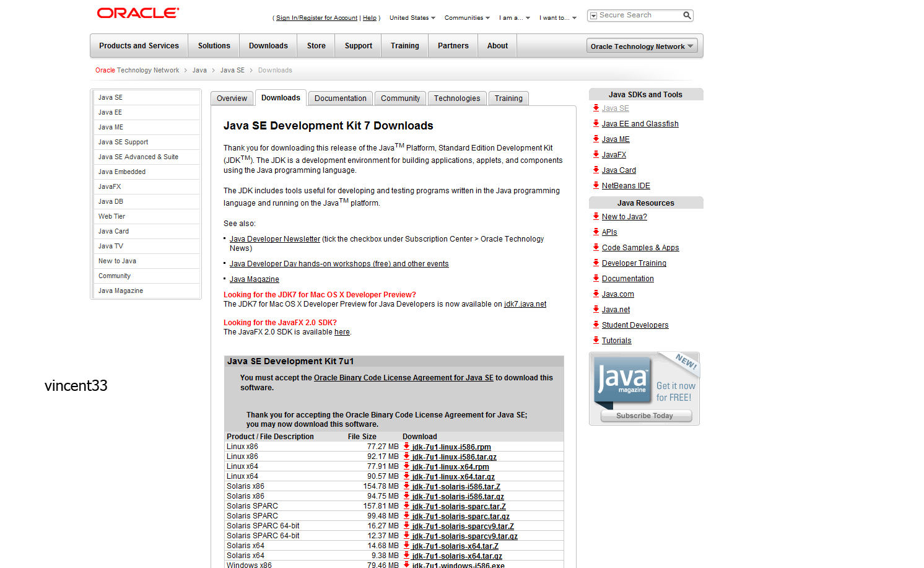Click the Oracle logo

tap(138, 12)
